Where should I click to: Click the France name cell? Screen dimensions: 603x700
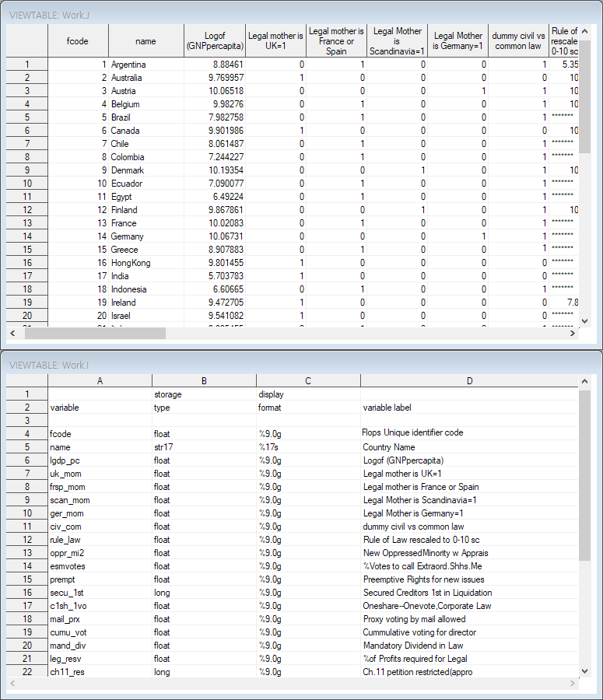tap(146, 222)
